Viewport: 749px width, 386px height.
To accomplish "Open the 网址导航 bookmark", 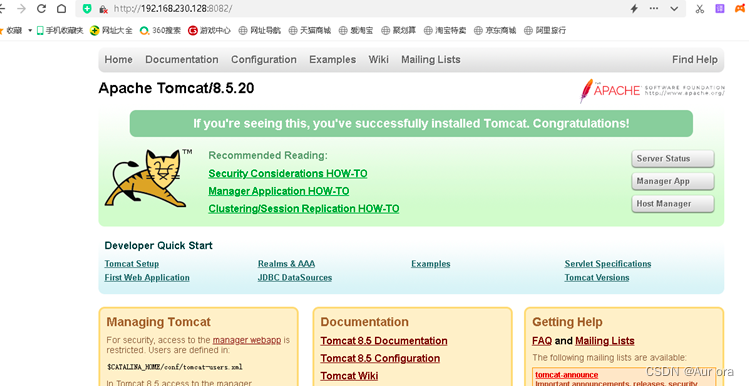I will [259, 31].
